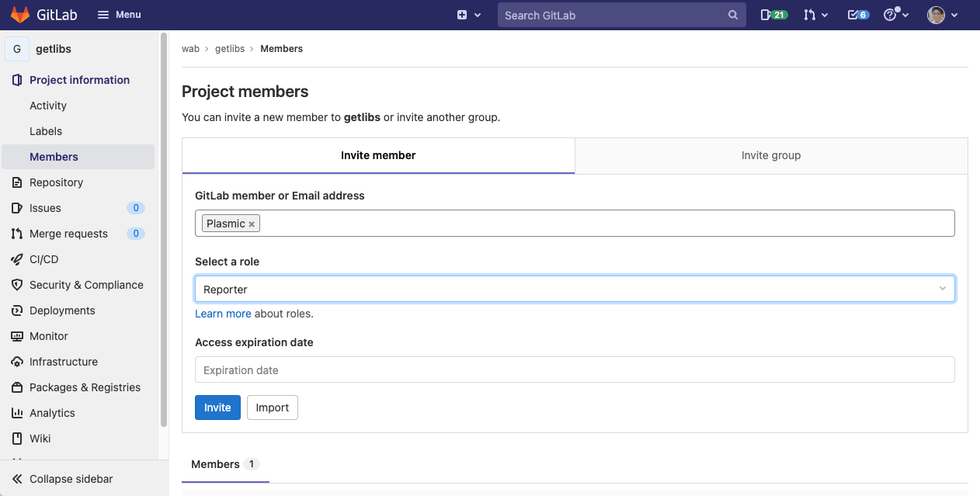This screenshot has width=980, height=496.
Task: Switch to the Invite group tab
Action: tap(771, 155)
